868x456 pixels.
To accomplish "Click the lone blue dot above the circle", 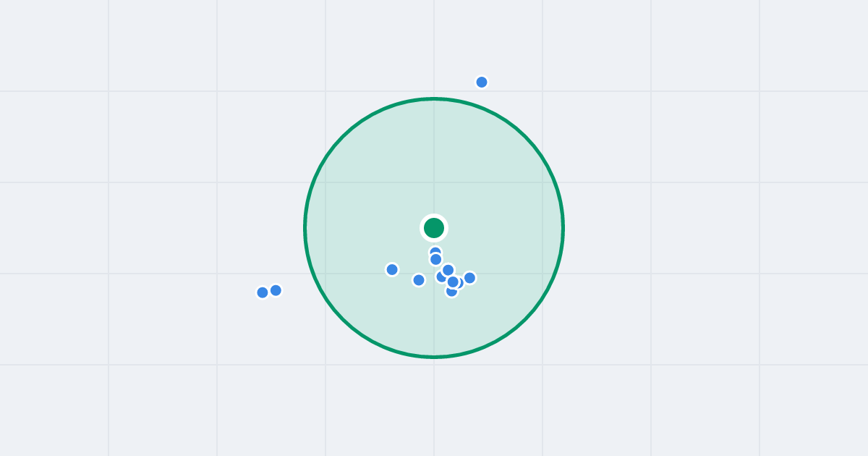I will coord(482,82).
